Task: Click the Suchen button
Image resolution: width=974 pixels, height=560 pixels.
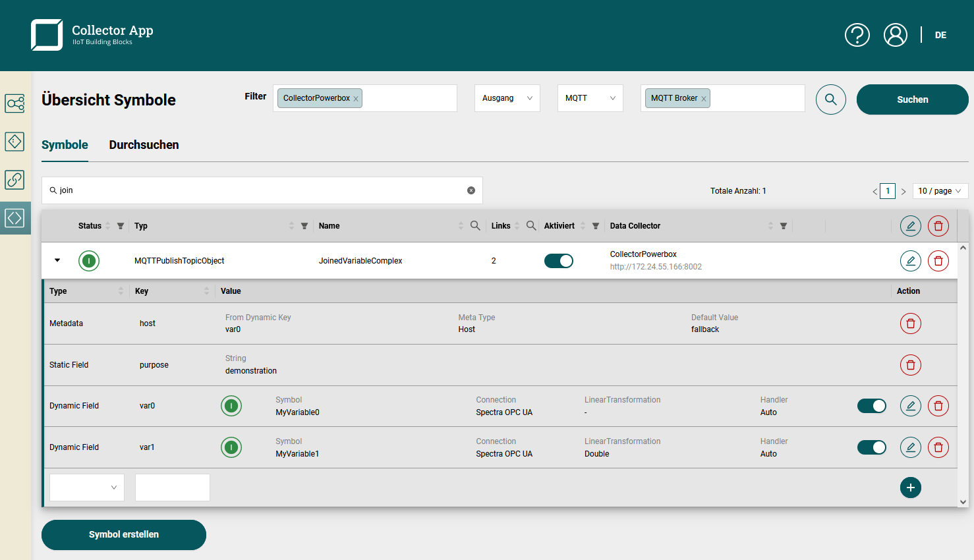Action: tap(912, 99)
